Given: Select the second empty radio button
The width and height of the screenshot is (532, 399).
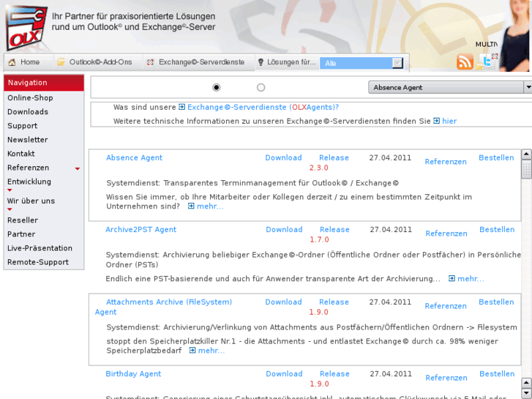Looking at the screenshot, I should [x=261, y=88].
